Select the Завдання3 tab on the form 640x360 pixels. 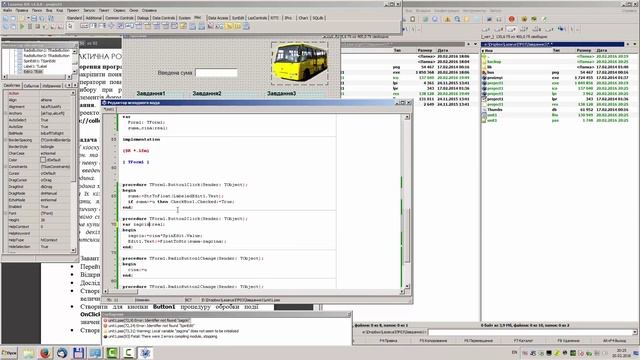pyautogui.click(x=281, y=93)
